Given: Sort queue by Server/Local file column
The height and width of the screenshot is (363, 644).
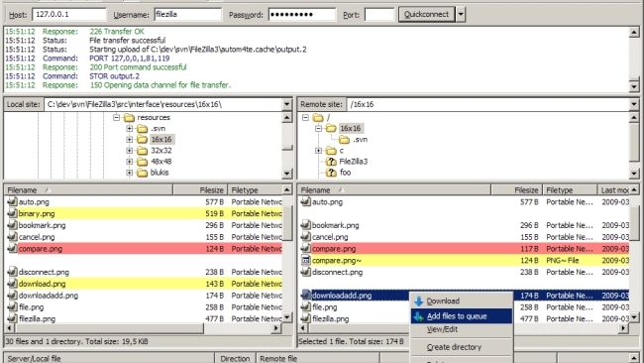Looking at the screenshot, I should click(x=109, y=358).
